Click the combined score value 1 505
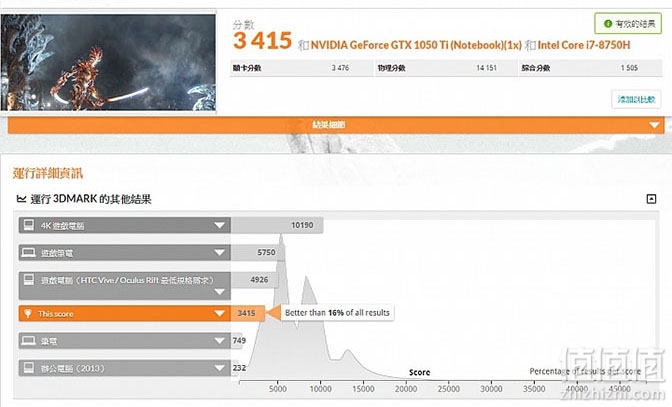 (x=629, y=68)
